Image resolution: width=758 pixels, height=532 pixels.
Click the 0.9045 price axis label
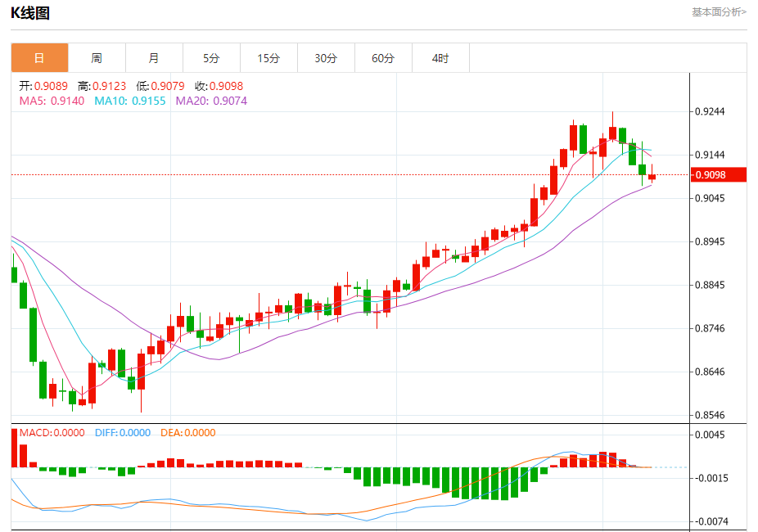[710, 198]
